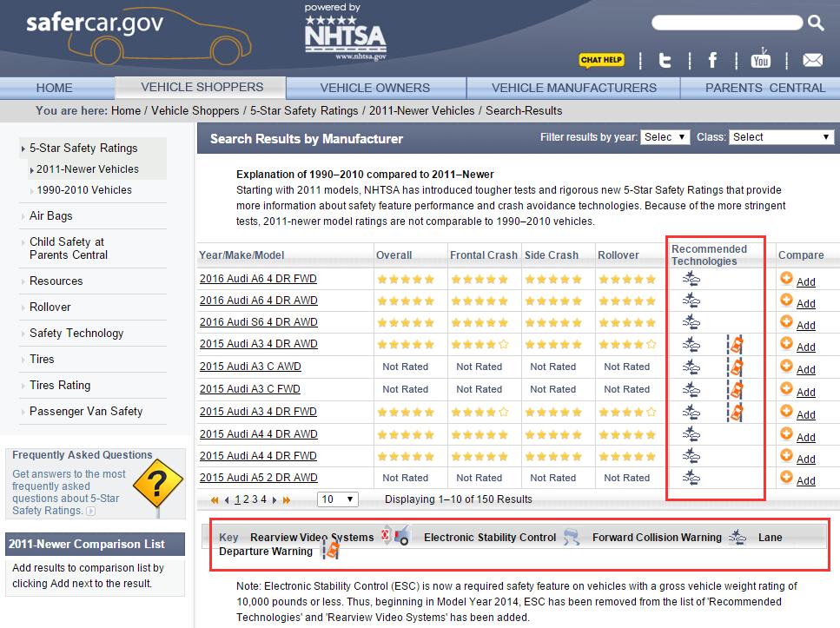This screenshot has height=628, width=840.
Task: Click Forward Collision Warning icon for 2016 Audi A6 4 DR FWD
Action: 691,279
